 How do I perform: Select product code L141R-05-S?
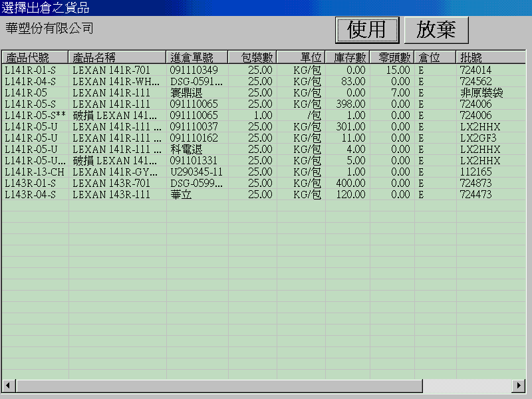click(30, 104)
